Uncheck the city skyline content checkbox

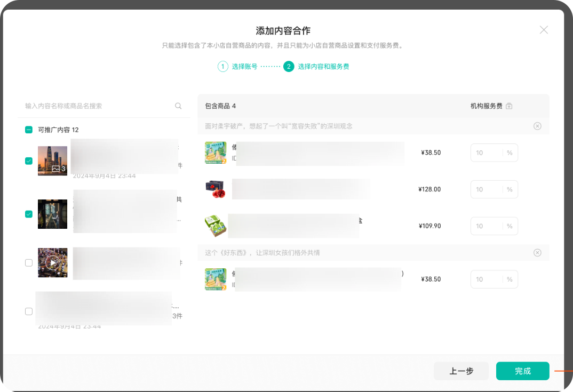click(x=29, y=161)
